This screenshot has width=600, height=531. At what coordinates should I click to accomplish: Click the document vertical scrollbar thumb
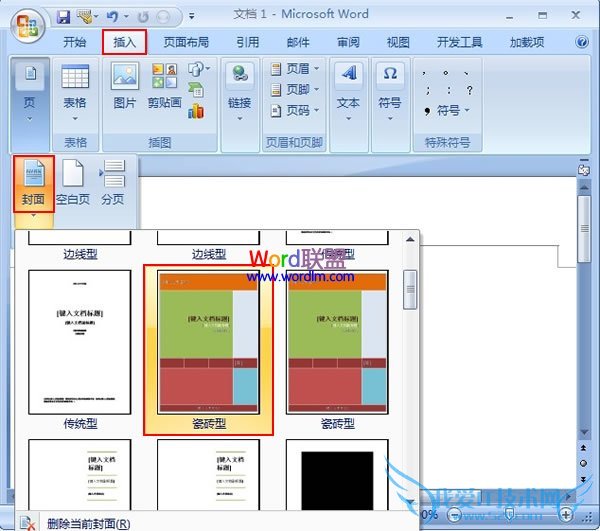[584, 229]
